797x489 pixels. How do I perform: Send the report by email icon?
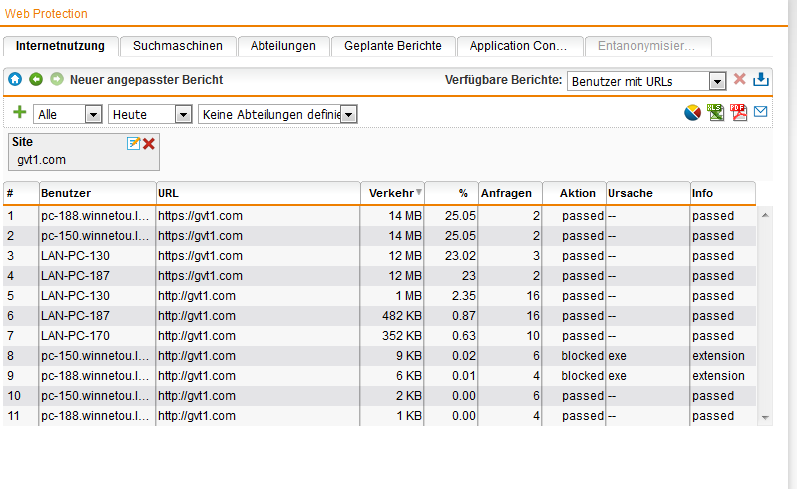(x=761, y=113)
